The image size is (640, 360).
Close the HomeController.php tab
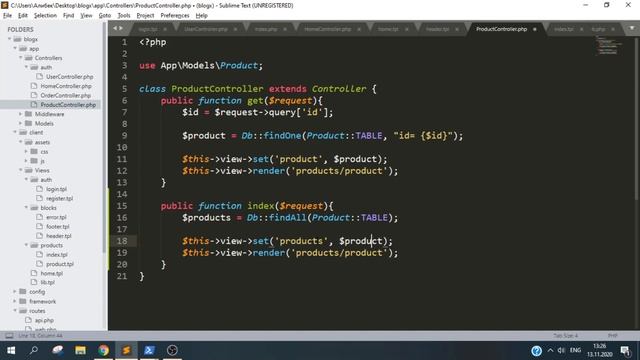[x=359, y=29]
